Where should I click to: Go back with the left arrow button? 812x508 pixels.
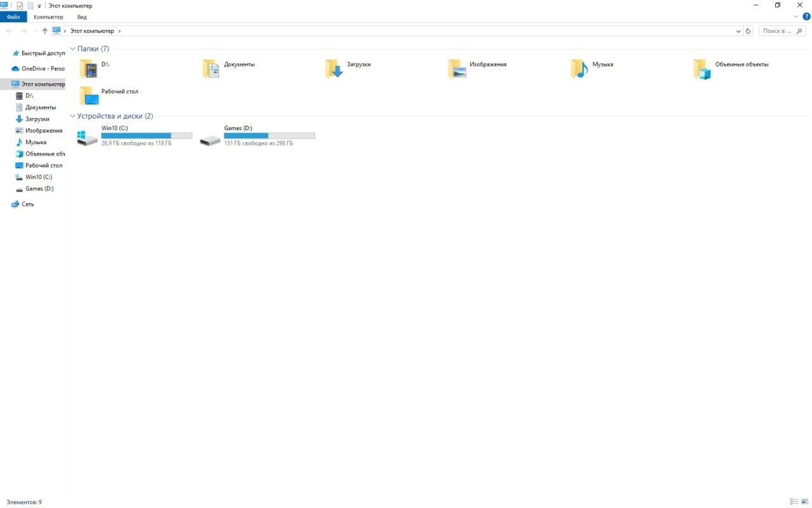10,30
